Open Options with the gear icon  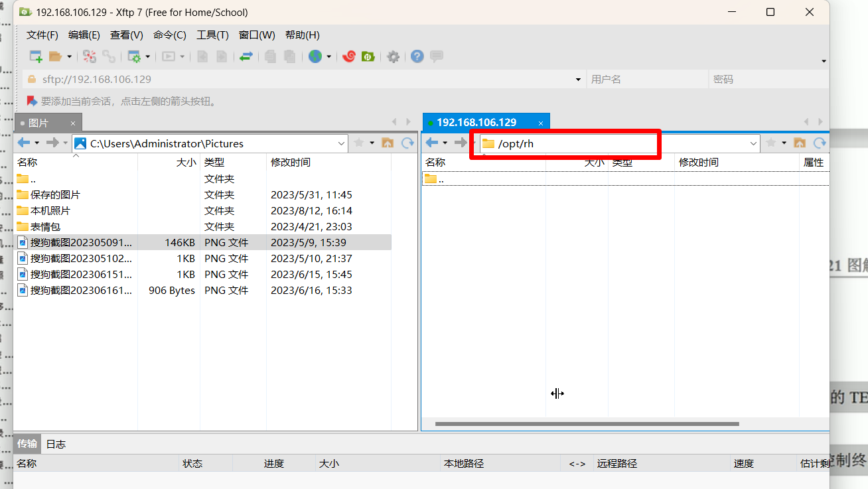(393, 57)
